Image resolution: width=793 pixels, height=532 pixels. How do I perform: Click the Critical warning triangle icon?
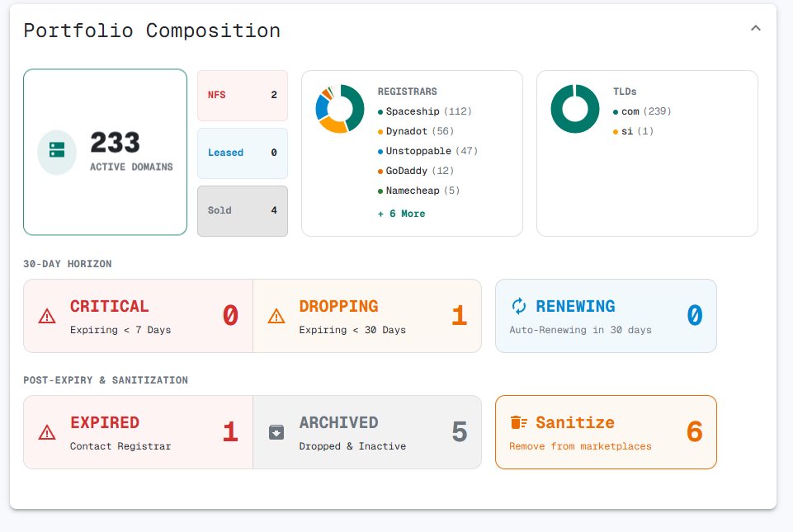click(47, 317)
